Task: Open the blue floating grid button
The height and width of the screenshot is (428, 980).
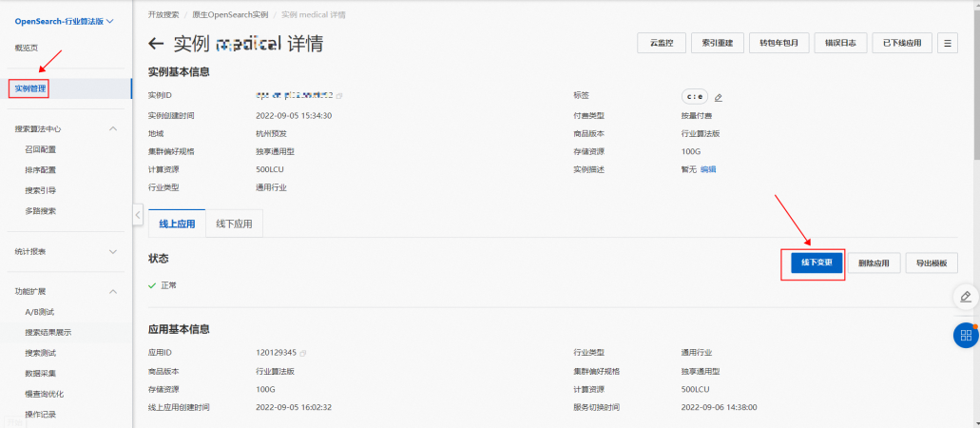Action: click(966, 336)
